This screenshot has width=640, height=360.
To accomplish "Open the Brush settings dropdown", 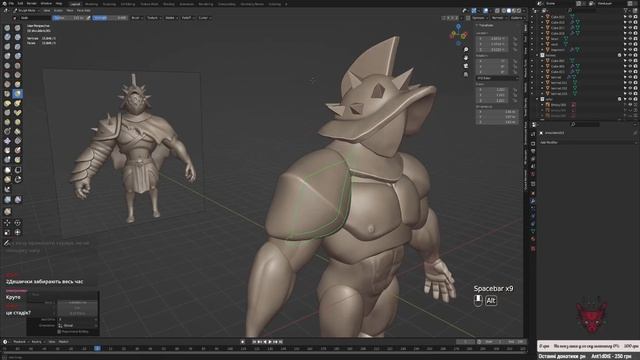I will (x=136, y=18).
